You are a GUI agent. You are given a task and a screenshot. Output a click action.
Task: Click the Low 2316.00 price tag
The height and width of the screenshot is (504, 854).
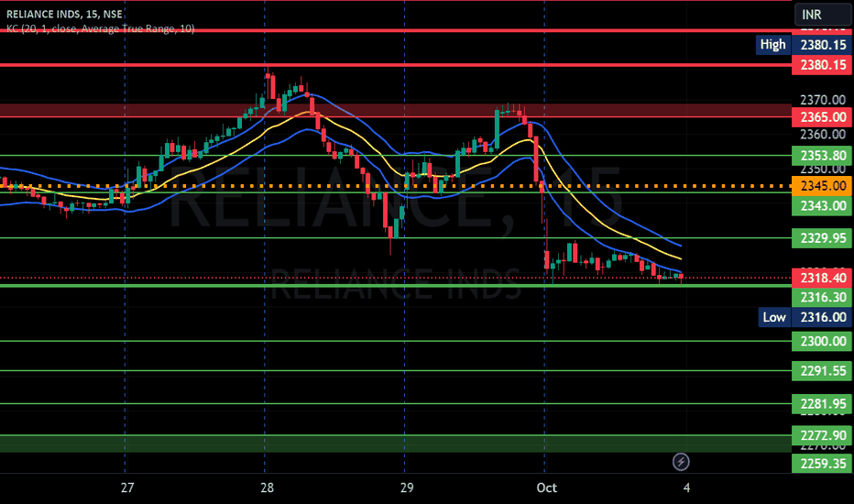(805, 317)
